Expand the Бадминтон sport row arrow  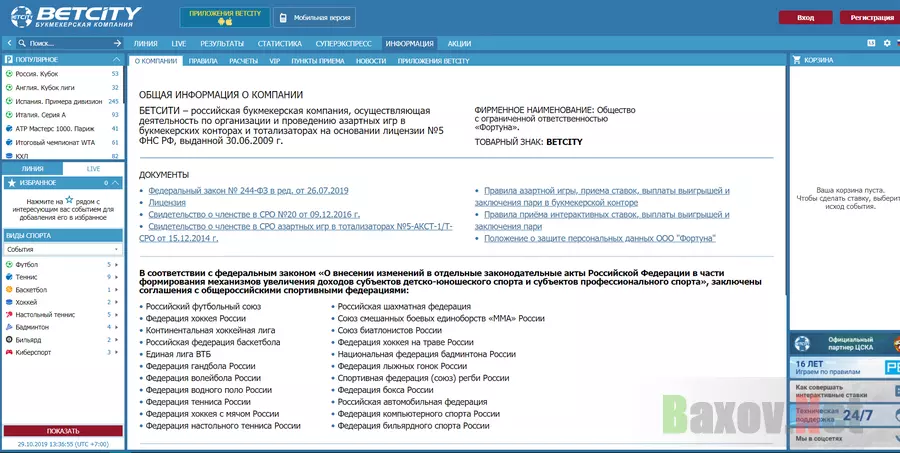[117, 327]
